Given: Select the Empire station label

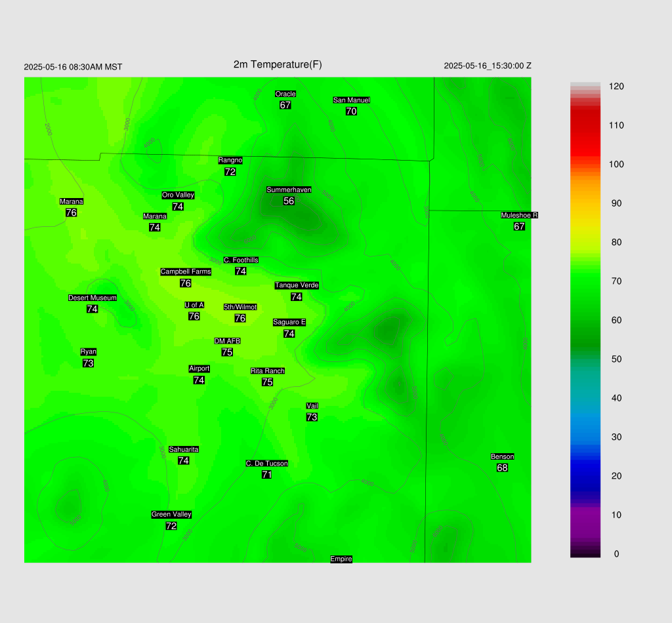Looking at the screenshot, I should tap(341, 559).
